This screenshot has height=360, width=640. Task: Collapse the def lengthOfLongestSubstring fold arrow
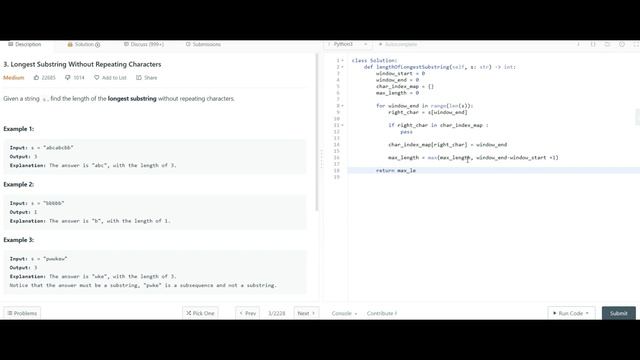click(342, 67)
